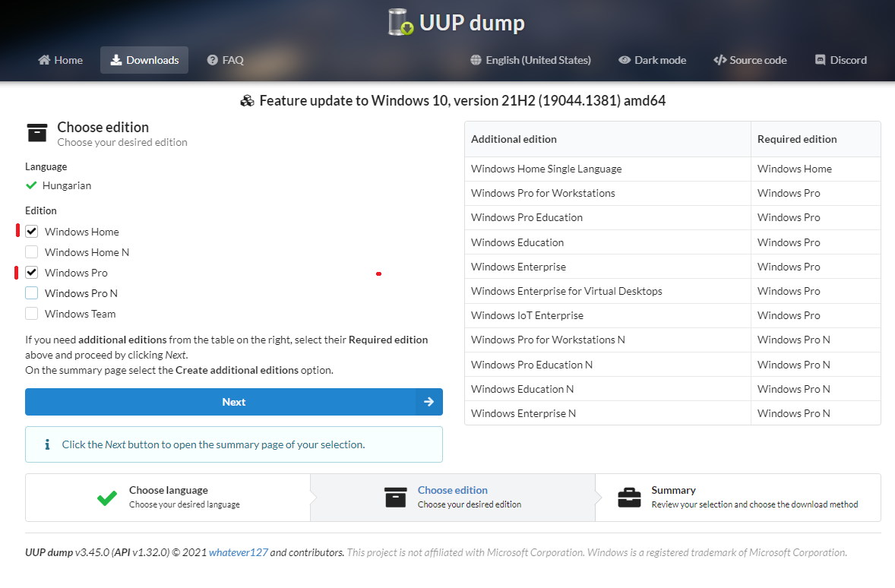The image size is (895, 588).
Task: Click the blue Next button
Action: 234,402
